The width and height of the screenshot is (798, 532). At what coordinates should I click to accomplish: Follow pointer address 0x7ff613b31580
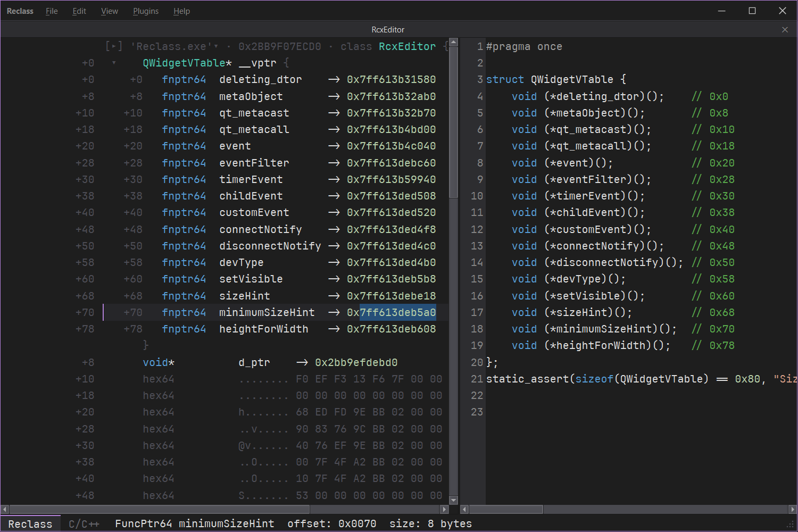point(392,79)
